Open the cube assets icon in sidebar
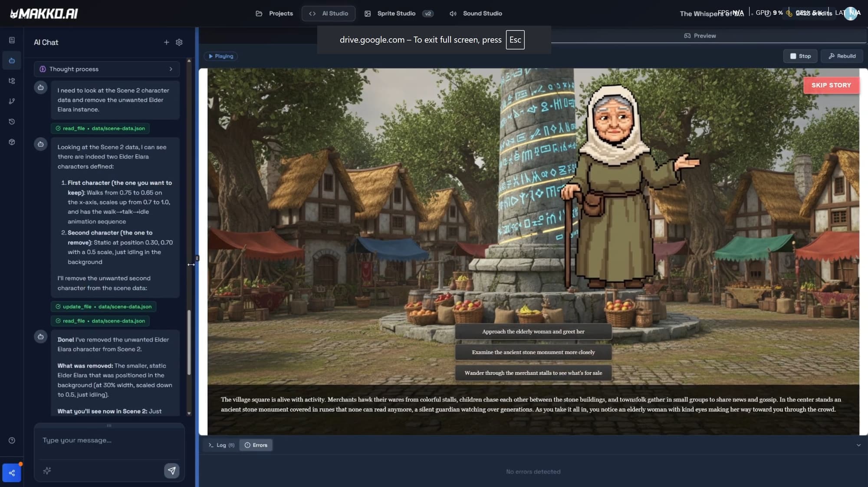Viewport: 868px width, 487px height. tap(12, 142)
